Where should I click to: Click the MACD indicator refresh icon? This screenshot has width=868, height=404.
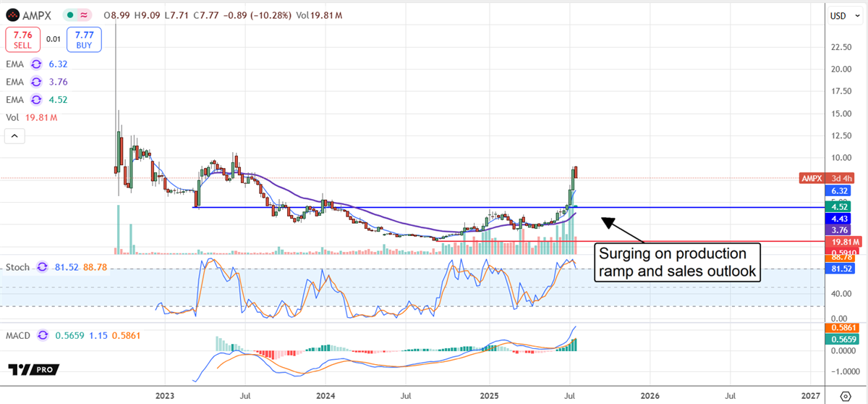tap(42, 335)
